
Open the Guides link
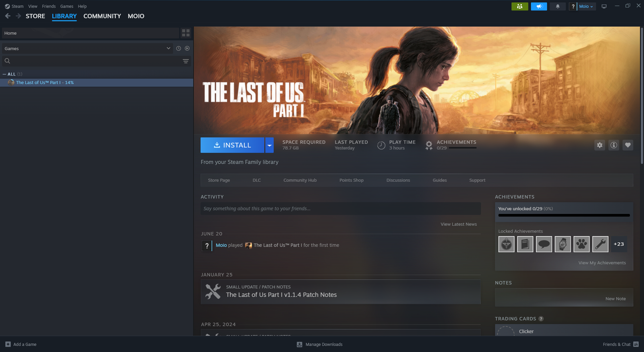point(440,180)
